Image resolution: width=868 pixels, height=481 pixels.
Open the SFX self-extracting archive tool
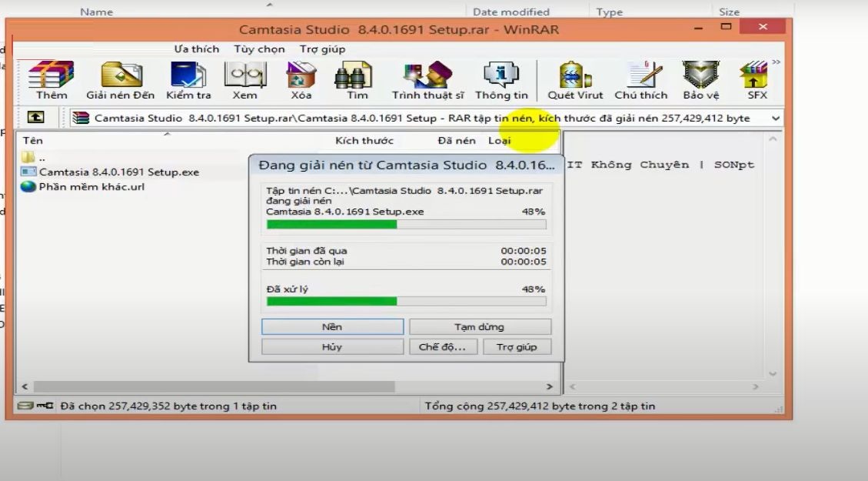[x=755, y=77]
